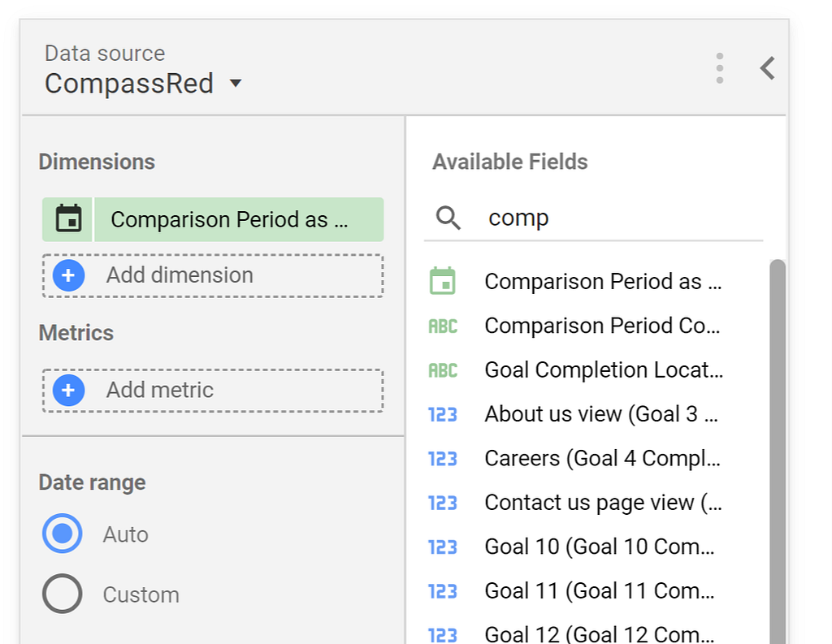Image resolution: width=832 pixels, height=644 pixels.
Task: Click the blue plus icon for Add dimension
Action: (x=68, y=275)
